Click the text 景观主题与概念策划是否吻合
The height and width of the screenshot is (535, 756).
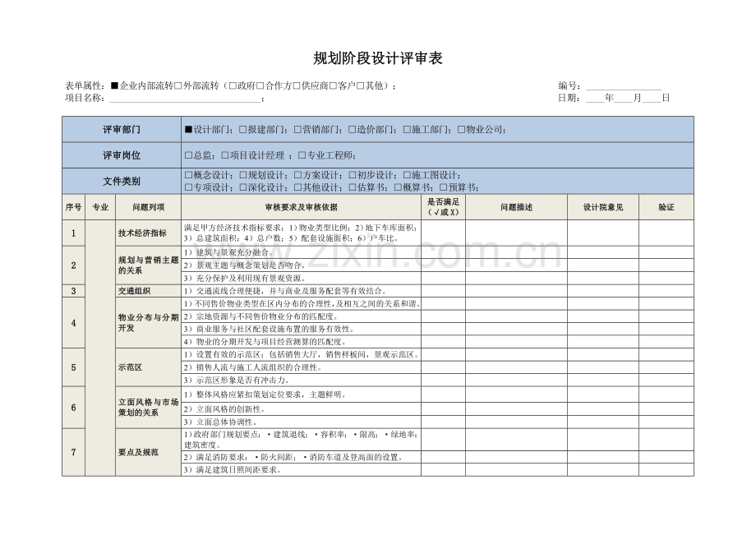(x=248, y=265)
